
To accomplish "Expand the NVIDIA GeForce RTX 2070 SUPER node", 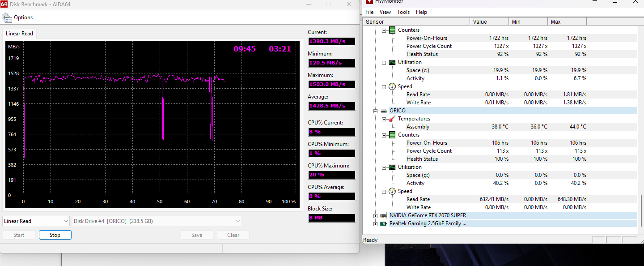I will tap(376, 215).
